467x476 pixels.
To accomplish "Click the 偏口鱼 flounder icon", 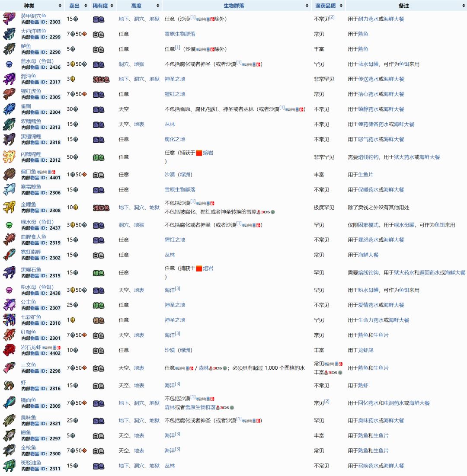I will pyautogui.click(x=9, y=175).
